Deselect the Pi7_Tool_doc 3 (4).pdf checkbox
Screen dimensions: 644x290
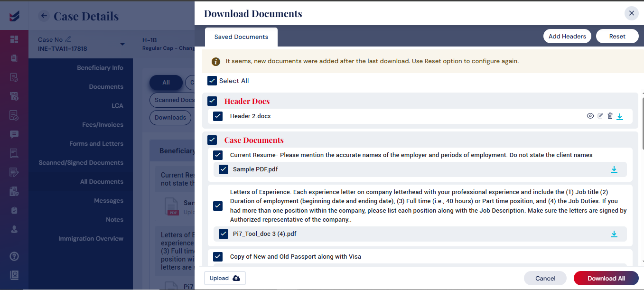[x=224, y=234]
